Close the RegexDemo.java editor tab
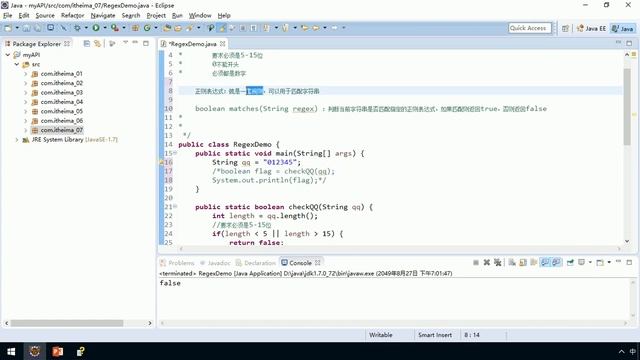Image resolution: width=640 pixels, height=360 pixels. 222,44
